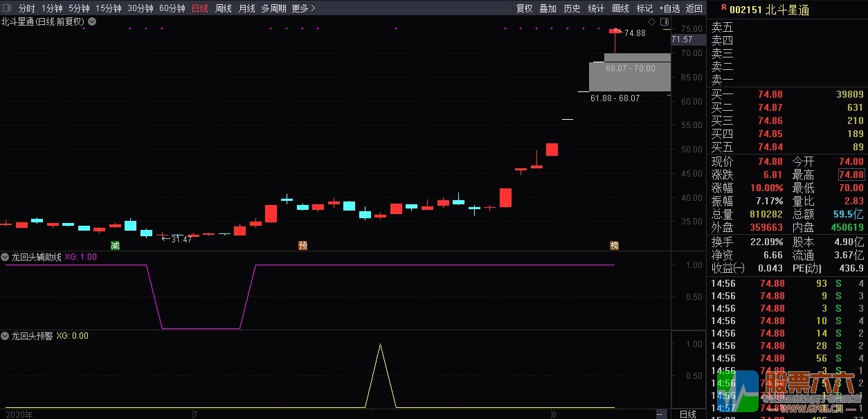Click 返回 to go back
Viewport: 868px width, 419px height.
tap(694, 8)
